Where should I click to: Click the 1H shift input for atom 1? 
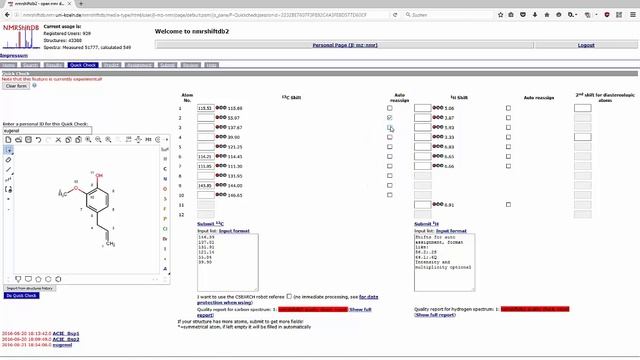tap(422, 108)
